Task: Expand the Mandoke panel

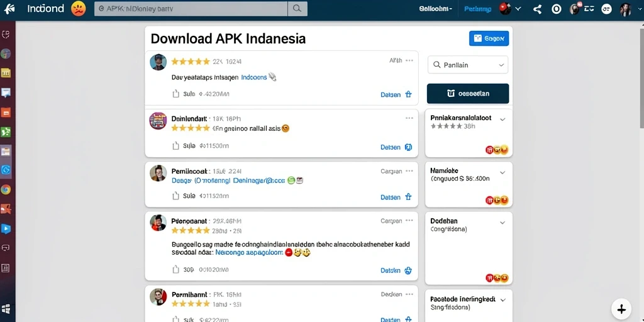Action: pyautogui.click(x=502, y=172)
